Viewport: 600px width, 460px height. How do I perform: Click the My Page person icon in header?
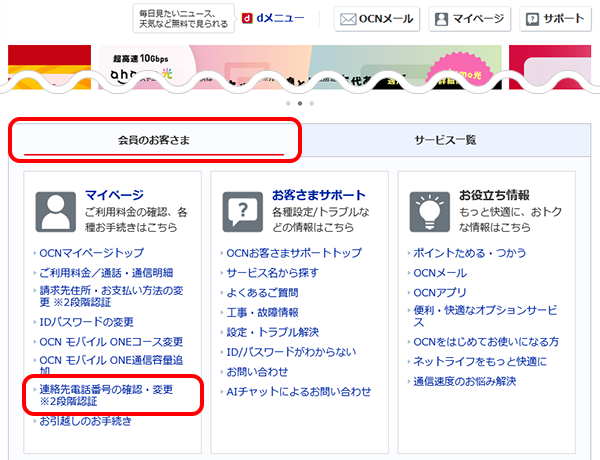pyautogui.click(x=442, y=19)
